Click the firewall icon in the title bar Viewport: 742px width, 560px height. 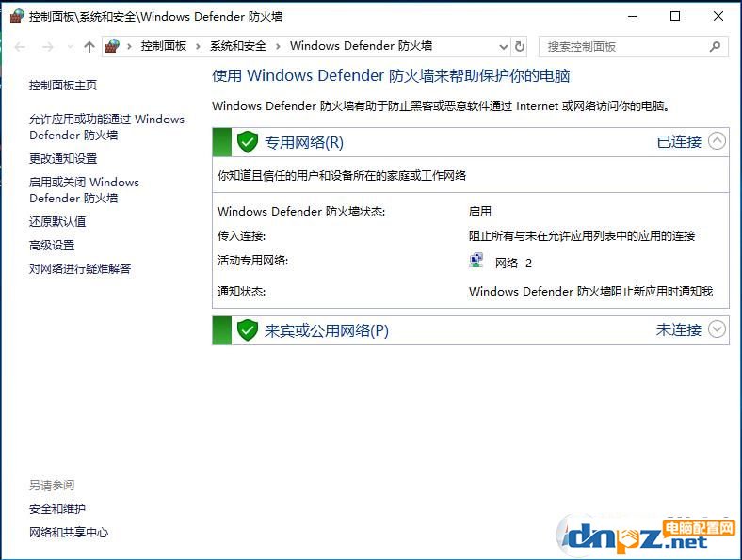point(17,16)
